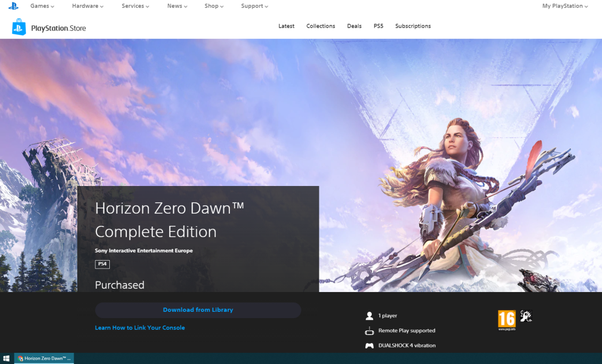Click Sony Interactive Entertainment Europe publisher text
This screenshot has width=602, height=364.
(143, 250)
